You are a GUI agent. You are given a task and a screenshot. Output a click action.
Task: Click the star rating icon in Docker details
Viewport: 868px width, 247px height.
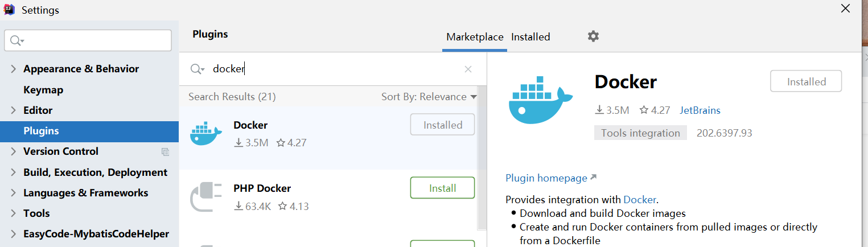[x=644, y=110]
